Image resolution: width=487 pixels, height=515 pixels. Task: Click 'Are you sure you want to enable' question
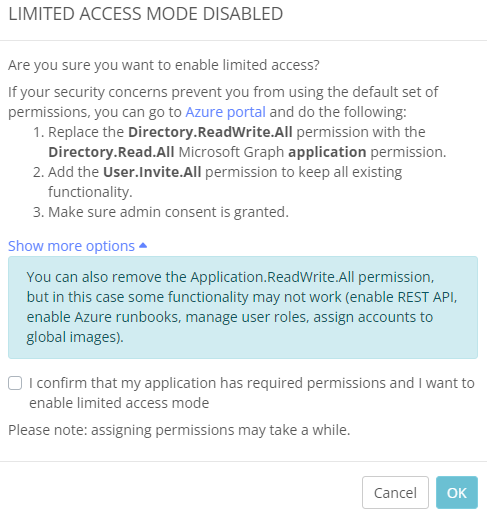tap(164, 65)
